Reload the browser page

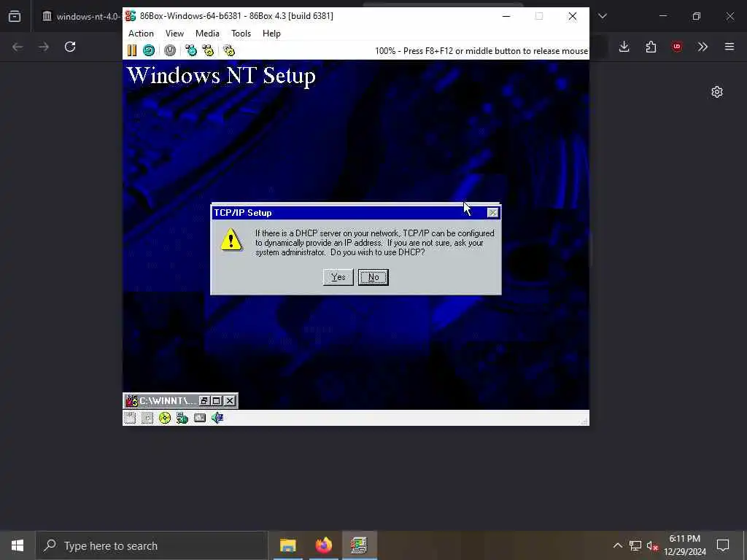pyautogui.click(x=70, y=47)
